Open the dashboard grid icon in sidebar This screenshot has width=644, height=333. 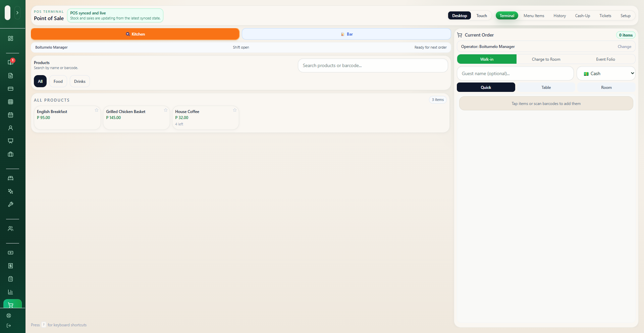(10, 39)
